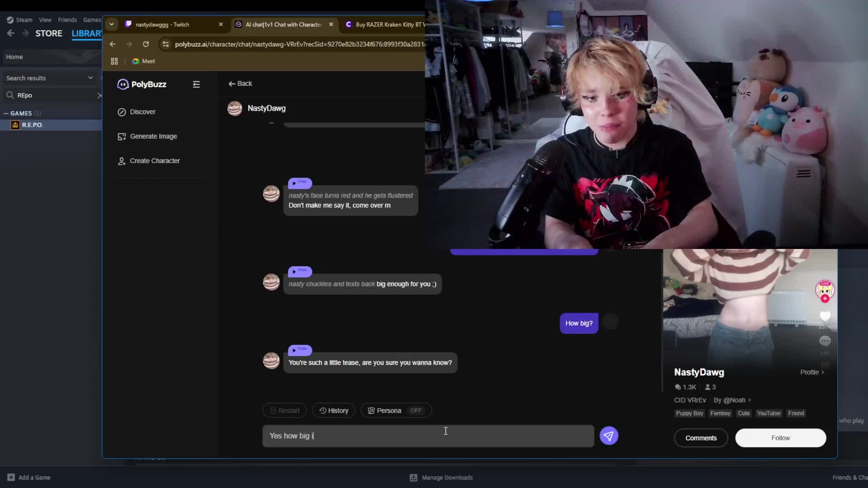Click the Restart chat button

(x=284, y=410)
